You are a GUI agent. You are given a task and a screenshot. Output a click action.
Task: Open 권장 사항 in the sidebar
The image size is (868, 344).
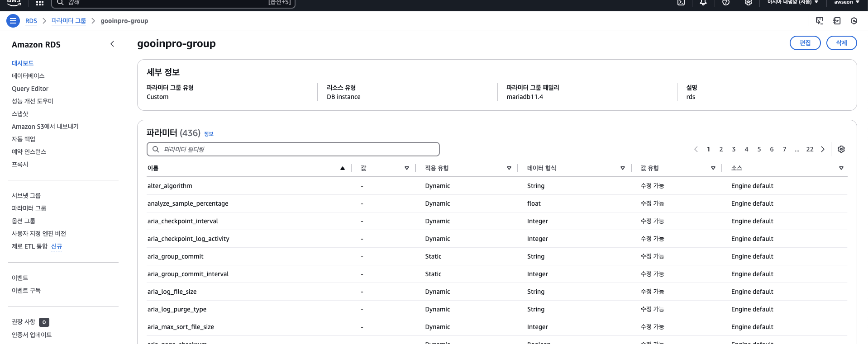(24, 322)
